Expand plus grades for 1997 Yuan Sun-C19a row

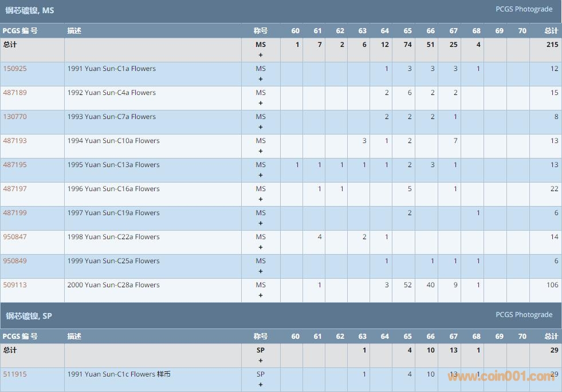[261, 224]
